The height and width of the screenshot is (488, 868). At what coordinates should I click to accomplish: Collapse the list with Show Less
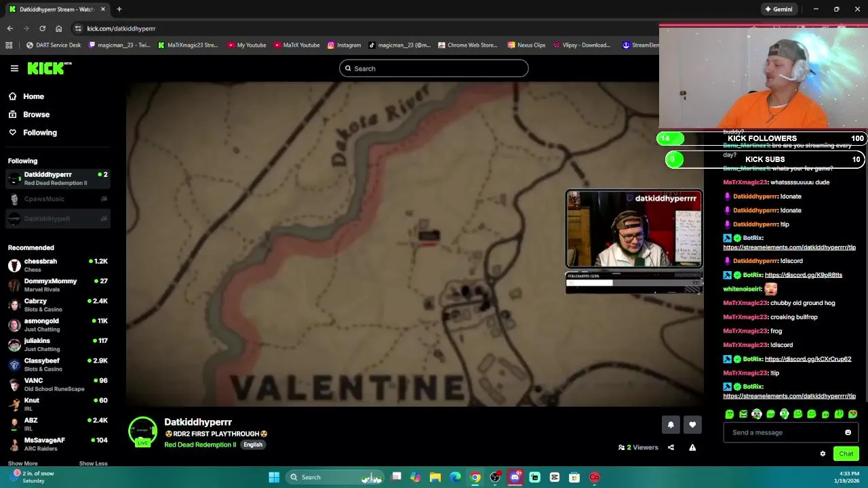(x=93, y=464)
